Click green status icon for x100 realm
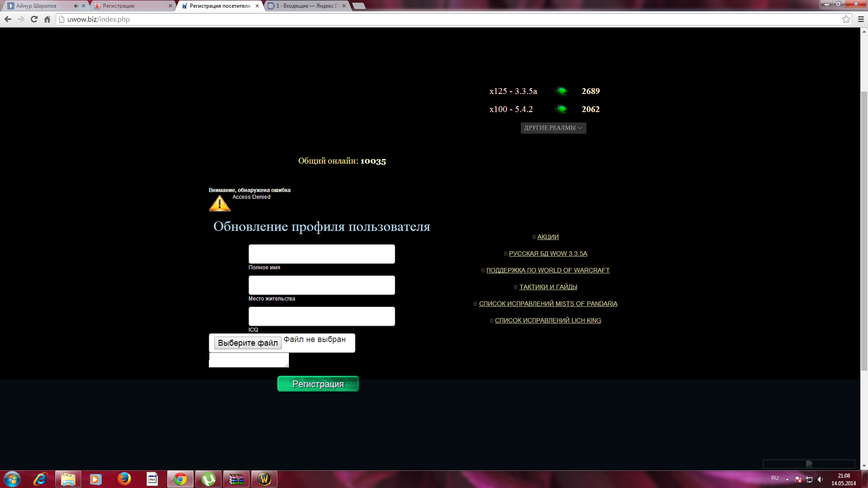Viewport: 868px width, 488px height. [x=561, y=109]
